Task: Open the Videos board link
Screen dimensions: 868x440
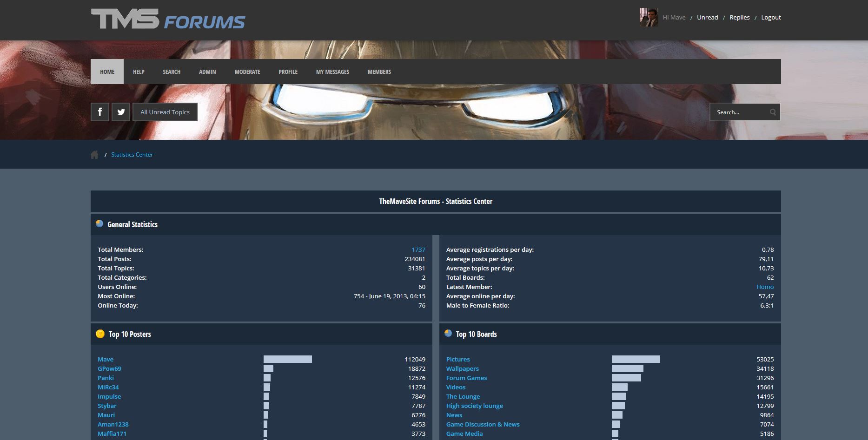Action: [456, 387]
